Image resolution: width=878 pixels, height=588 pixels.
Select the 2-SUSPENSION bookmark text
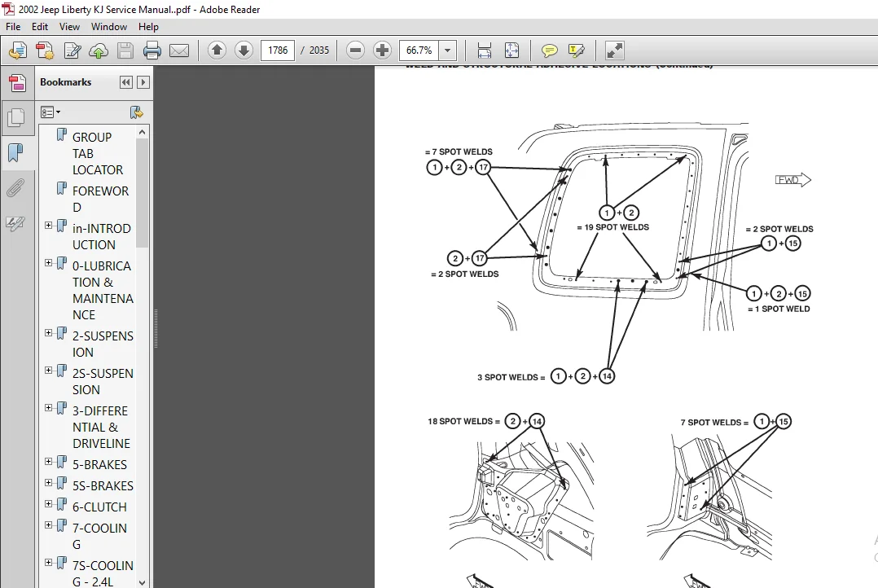(103, 344)
